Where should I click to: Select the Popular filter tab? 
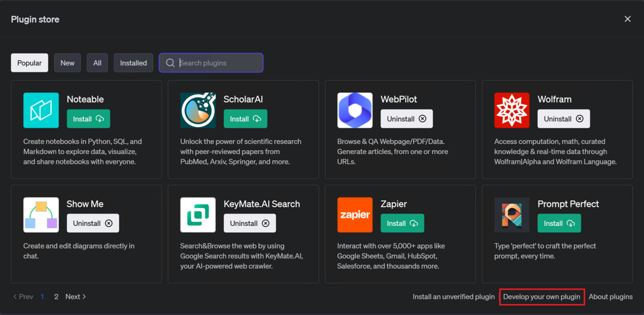pyautogui.click(x=30, y=63)
